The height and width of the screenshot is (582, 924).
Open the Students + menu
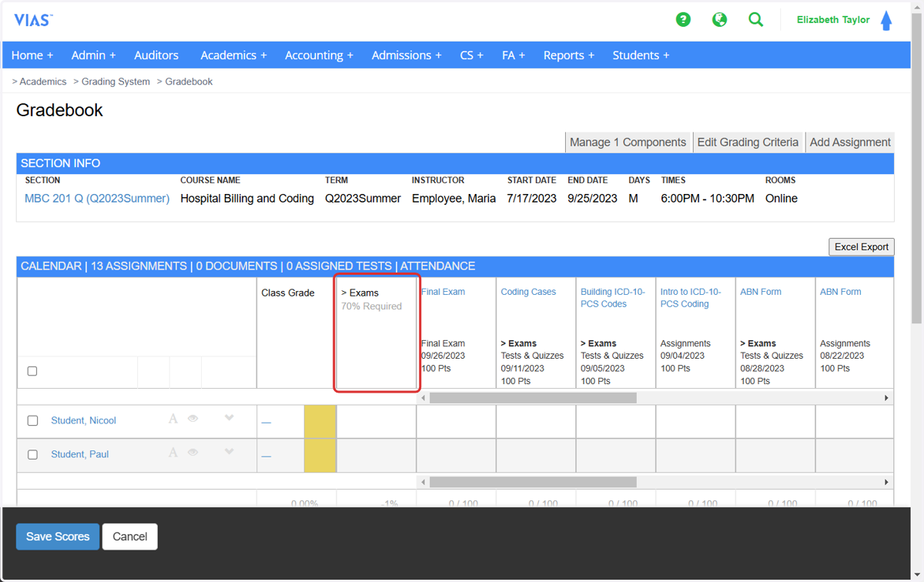click(x=641, y=55)
